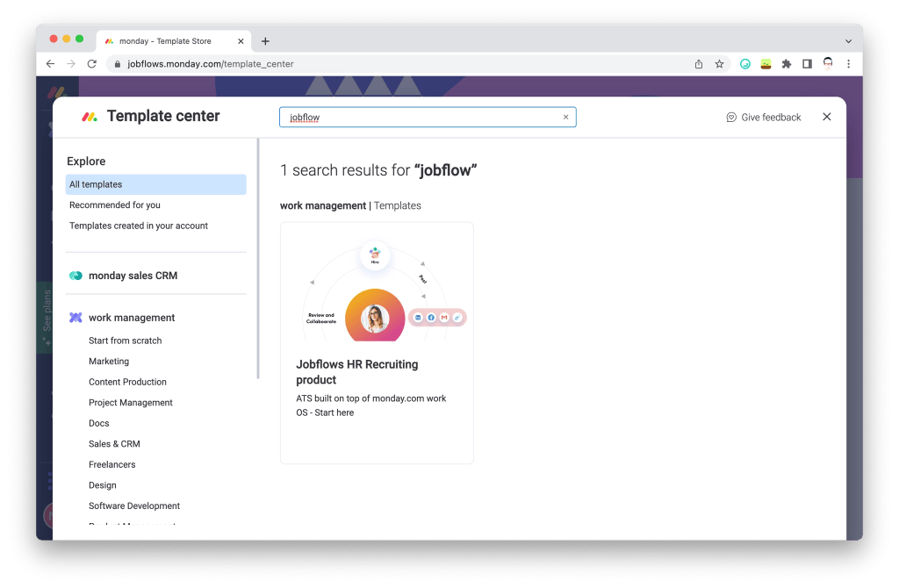Go back with the browser back arrow

(x=50, y=63)
